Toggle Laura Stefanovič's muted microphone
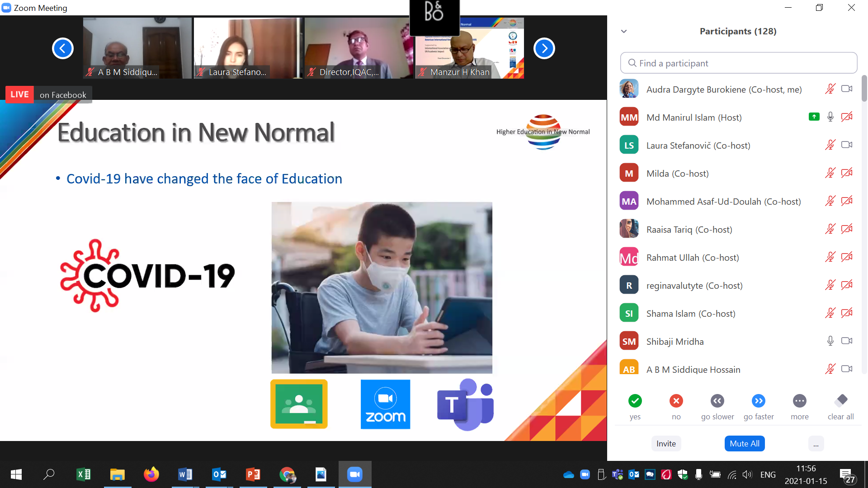The image size is (868, 488). click(x=830, y=145)
